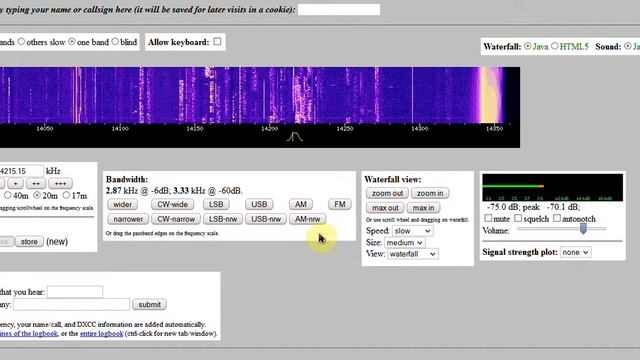Open the waterfall Speed dropdown
This screenshot has width=640, height=360.
[412, 231]
